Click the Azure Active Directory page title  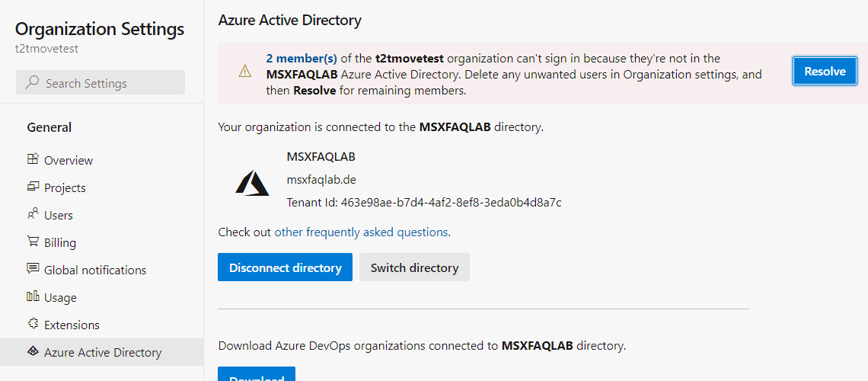[x=289, y=21]
